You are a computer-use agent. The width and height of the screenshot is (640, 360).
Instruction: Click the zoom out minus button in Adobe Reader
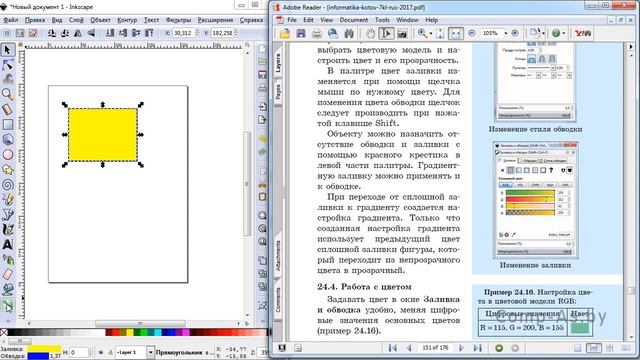472,33
